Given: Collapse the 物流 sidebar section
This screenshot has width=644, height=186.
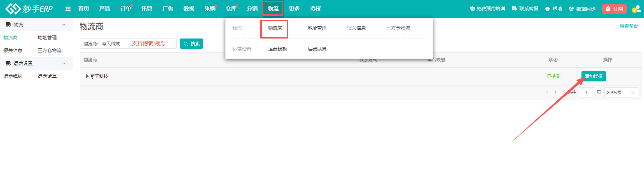Looking at the screenshot, I should 64,25.
